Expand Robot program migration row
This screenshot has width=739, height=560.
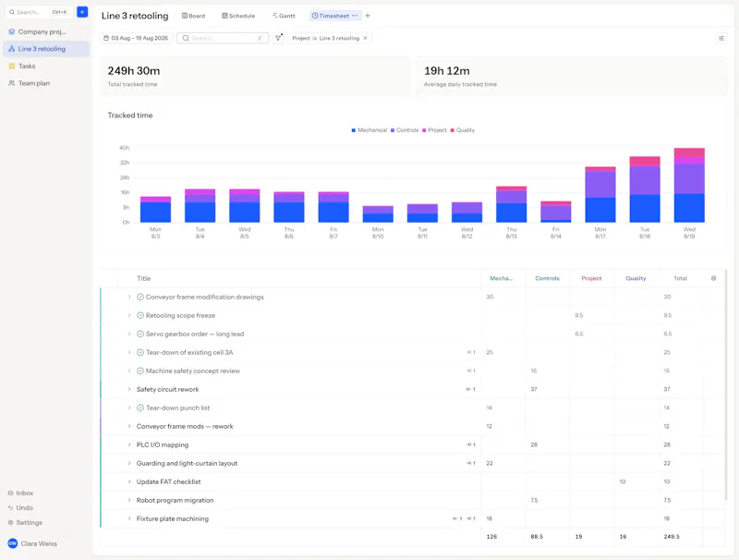tap(129, 500)
